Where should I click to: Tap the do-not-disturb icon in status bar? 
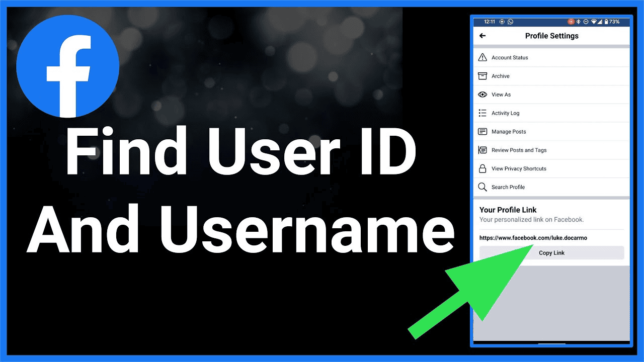(586, 22)
